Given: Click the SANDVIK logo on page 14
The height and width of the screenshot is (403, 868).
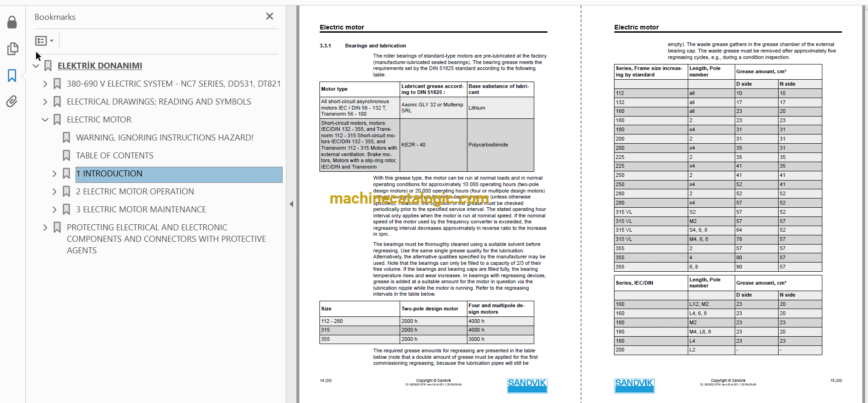Looking at the screenshot, I should click(527, 385).
